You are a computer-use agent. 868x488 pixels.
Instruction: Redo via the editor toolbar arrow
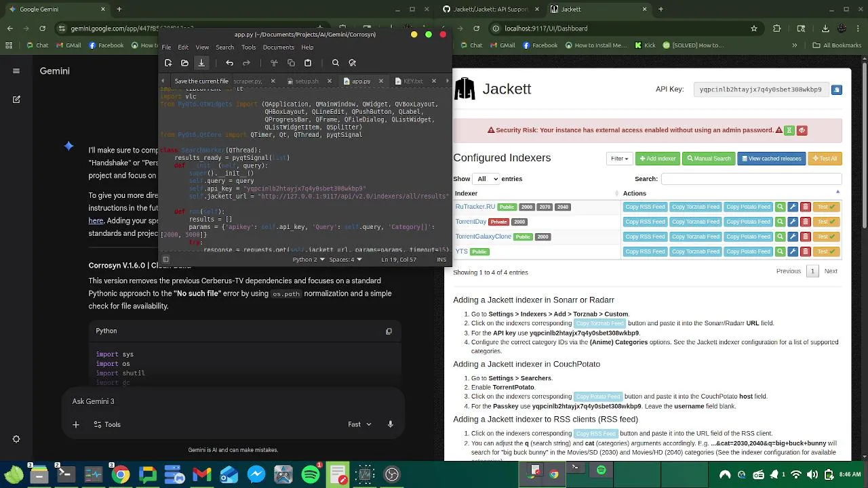246,63
